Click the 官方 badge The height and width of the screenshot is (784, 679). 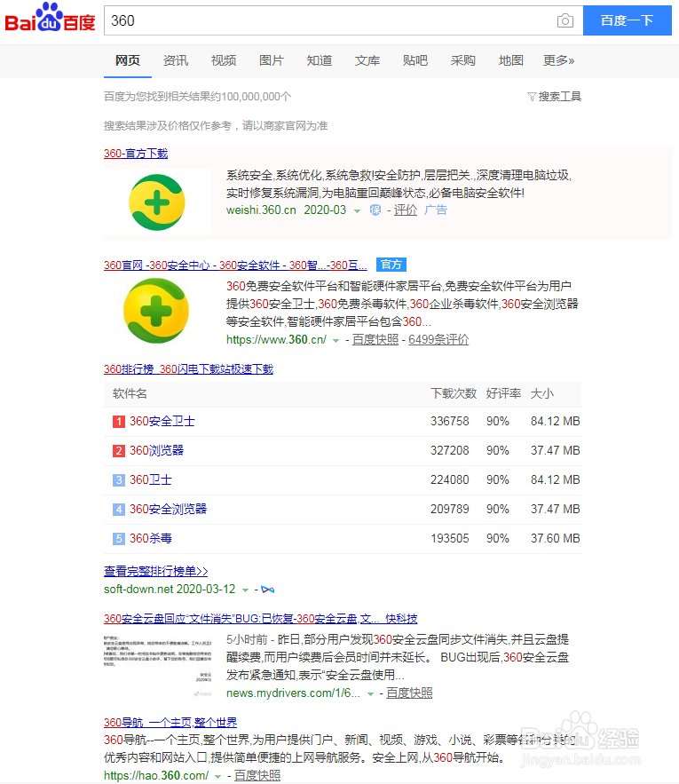[x=391, y=265]
